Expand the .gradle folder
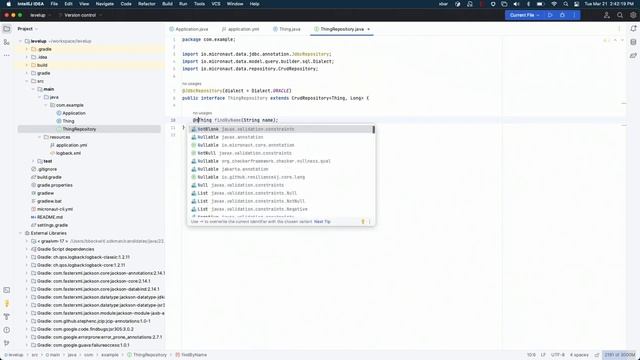The height and width of the screenshot is (360, 640). (x=27, y=49)
